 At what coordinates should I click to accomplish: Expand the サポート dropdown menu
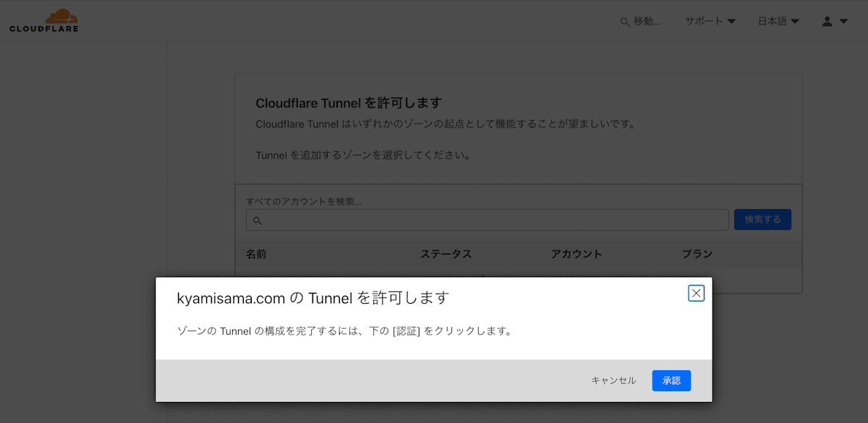[710, 22]
